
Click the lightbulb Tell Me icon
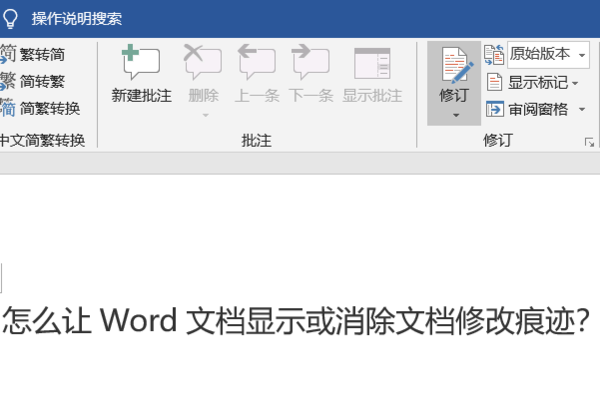pos(10,18)
